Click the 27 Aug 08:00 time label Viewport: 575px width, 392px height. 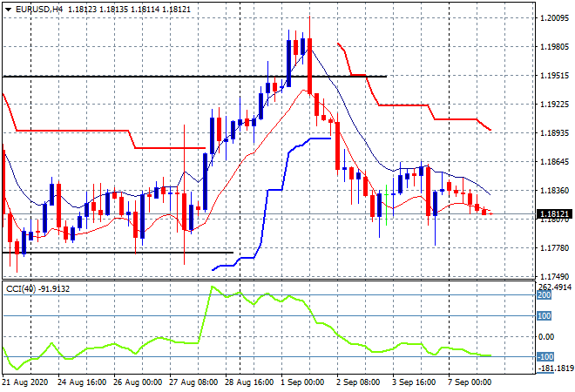(193, 382)
